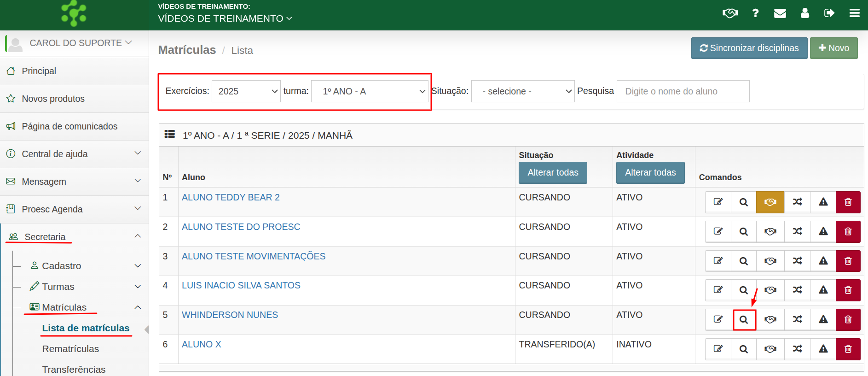
Task: Open Rematrículas in the sidebar
Action: (70, 349)
